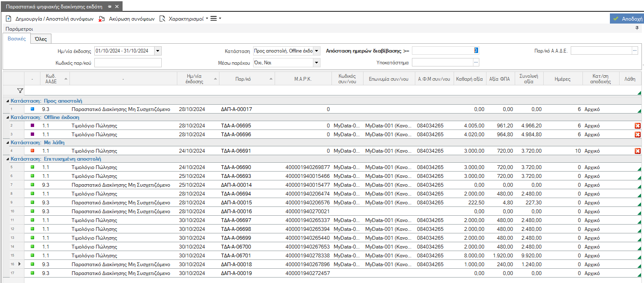Collapse the Κατάσταση: Offline έκδοση group

8,117
